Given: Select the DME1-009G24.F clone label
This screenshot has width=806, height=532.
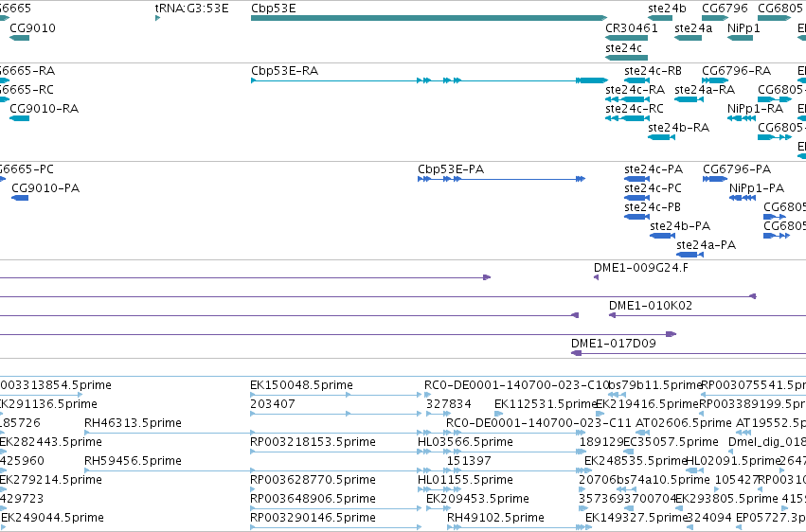Looking at the screenshot, I should 641,268.
